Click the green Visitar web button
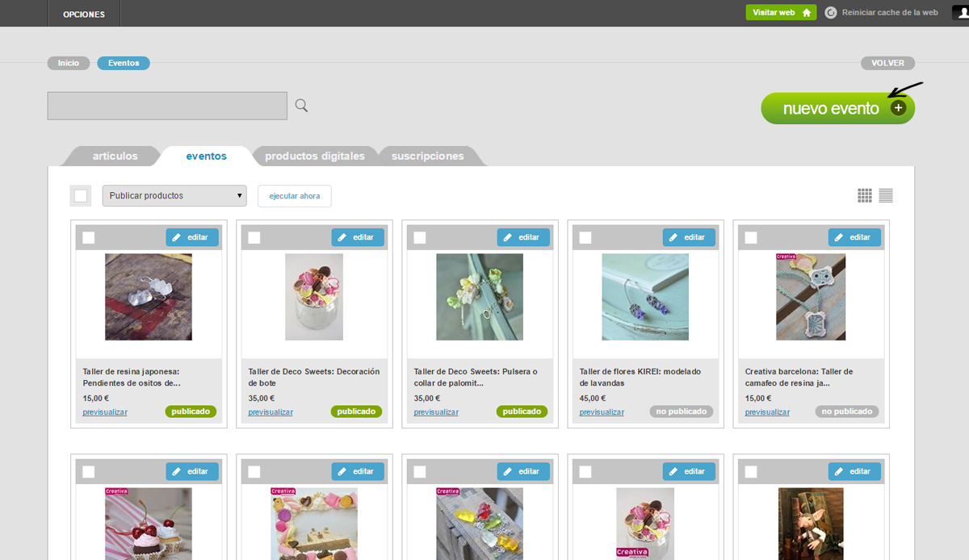 [x=781, y=13]
